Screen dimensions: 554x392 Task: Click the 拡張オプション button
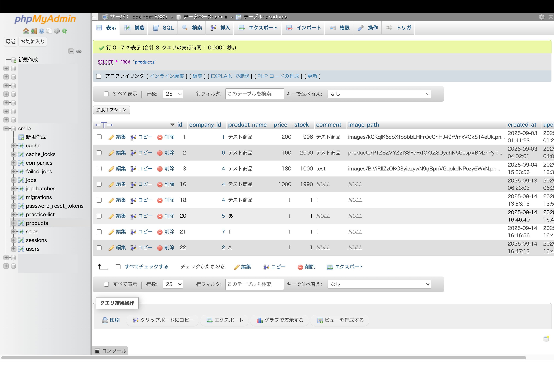(x=111, y=110)
